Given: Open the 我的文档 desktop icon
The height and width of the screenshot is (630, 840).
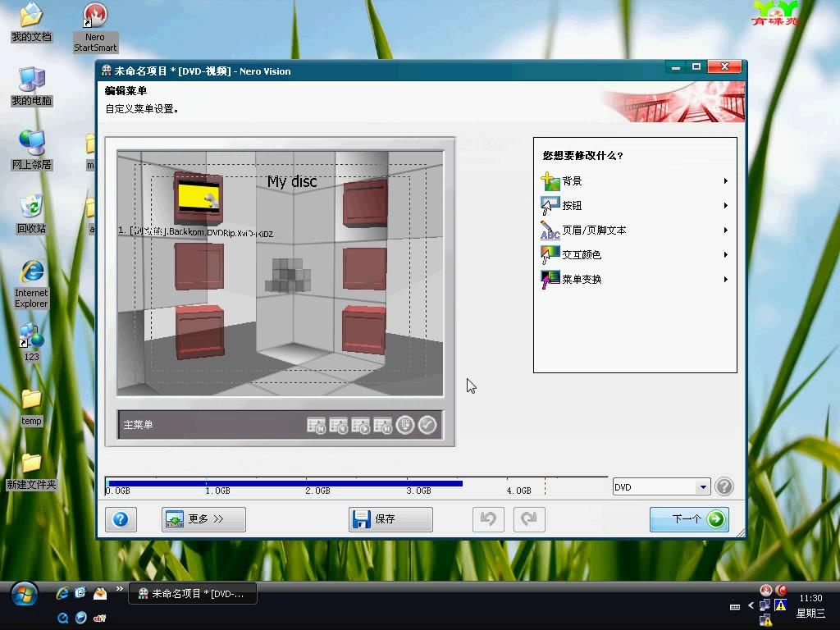Looking at the screenshot, I should click(32, 24).
